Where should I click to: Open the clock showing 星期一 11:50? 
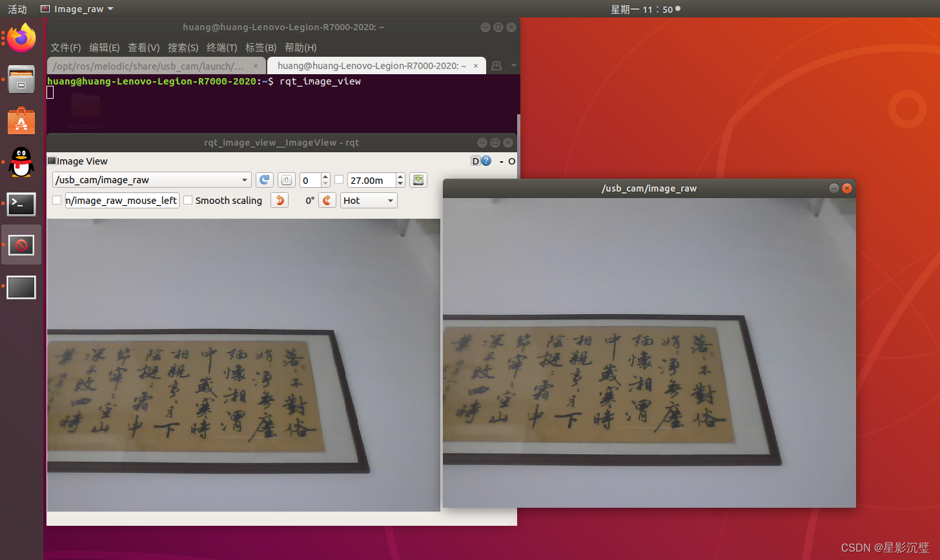point(646,9)
